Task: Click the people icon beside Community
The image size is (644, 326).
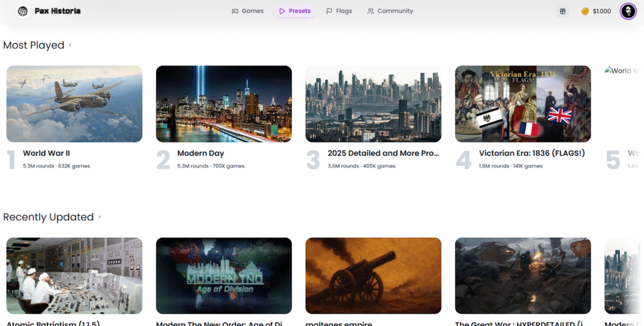Action: point(370,11)
